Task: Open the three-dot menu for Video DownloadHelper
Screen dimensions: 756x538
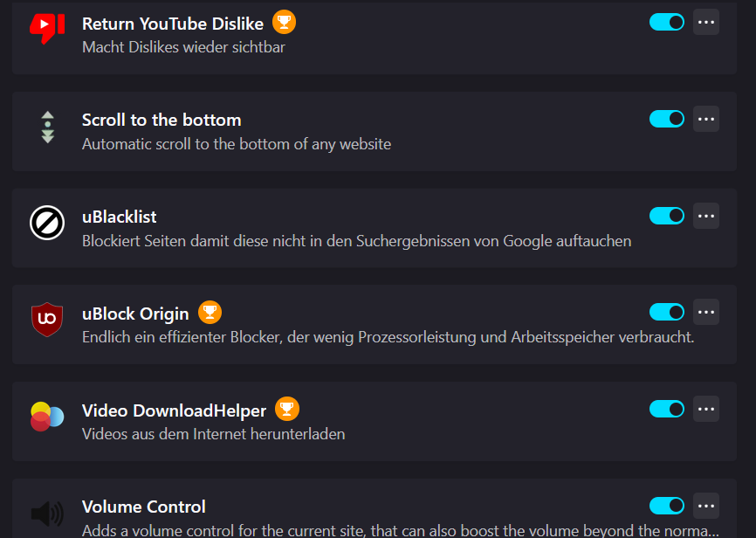Action: point(706,409)
